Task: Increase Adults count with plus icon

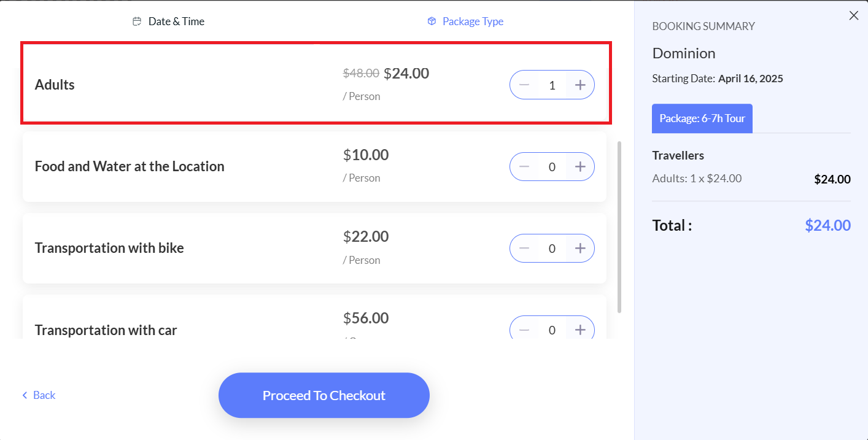Action: (580, 85)
